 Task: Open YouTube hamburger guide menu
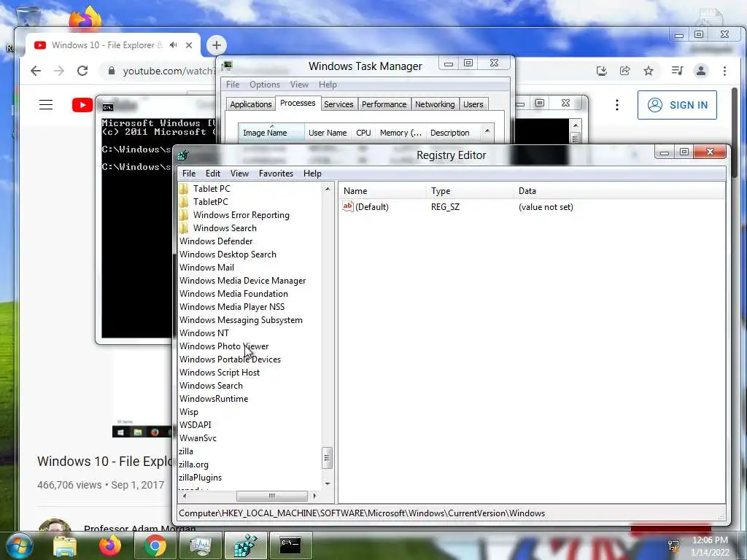pyautogui.click(x=46, y=105)
